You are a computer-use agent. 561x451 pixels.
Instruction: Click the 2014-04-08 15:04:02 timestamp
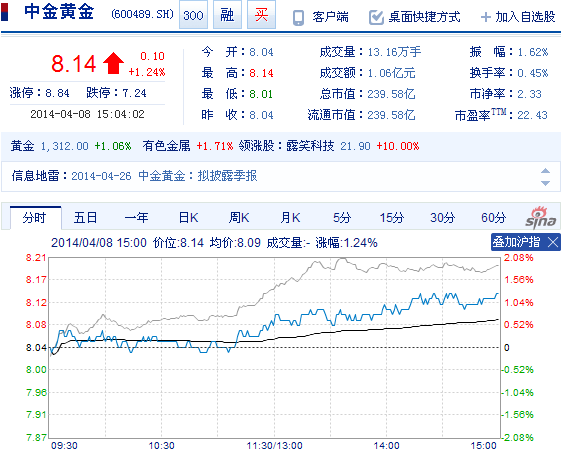tap(87, 114)
